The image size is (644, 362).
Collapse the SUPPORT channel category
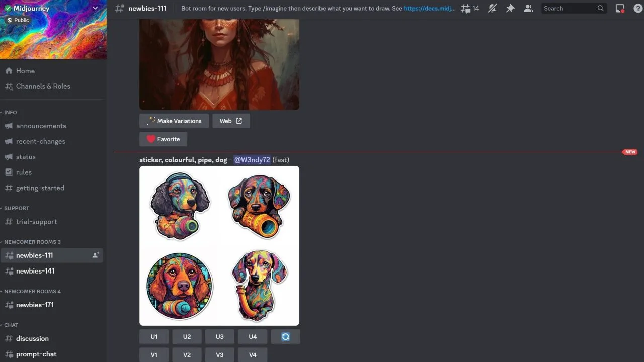click(x=17, y=208)
